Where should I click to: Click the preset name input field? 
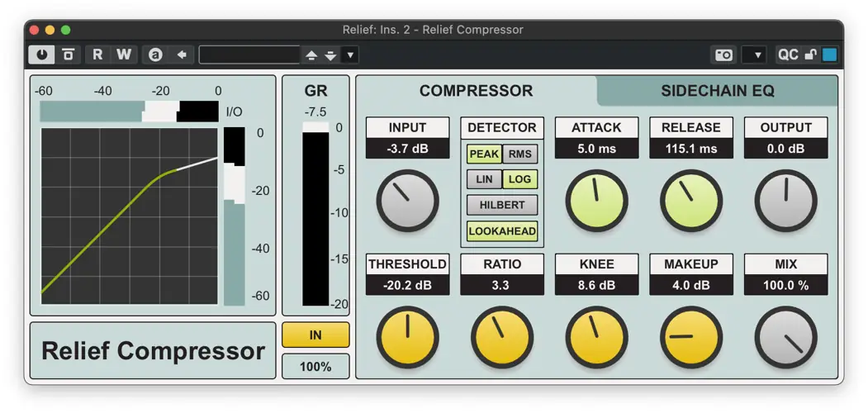[249, 55]
